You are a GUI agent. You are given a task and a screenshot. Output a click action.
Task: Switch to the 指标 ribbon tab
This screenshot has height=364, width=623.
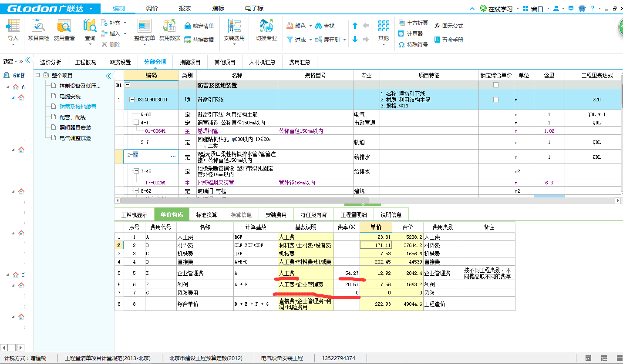click(x=218, y=8)
